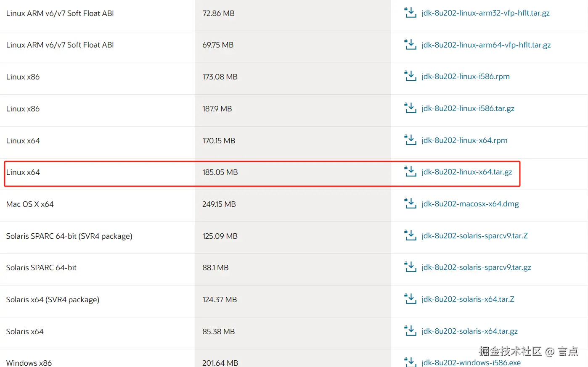Viewport: 588px width, 367px height.
Task: Open the jdk-8u202-linux-x64.tar.gz link
Action: (467, 172)
